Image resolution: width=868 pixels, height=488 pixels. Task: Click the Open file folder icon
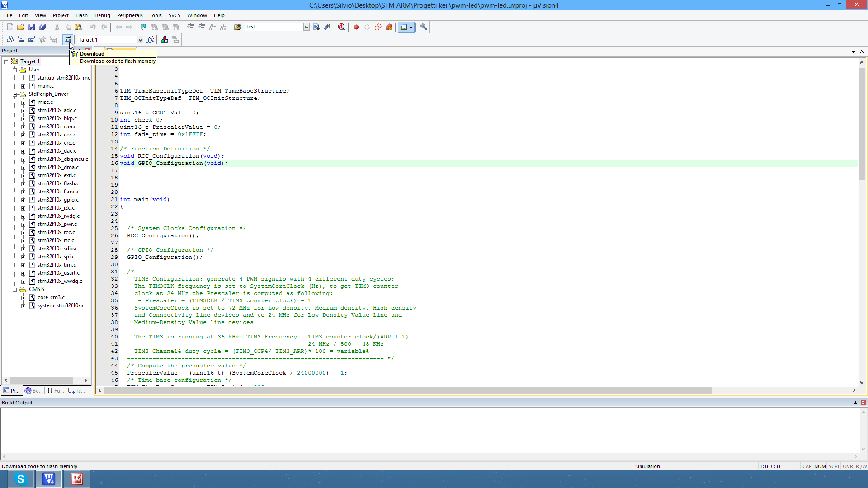point(21,27)
